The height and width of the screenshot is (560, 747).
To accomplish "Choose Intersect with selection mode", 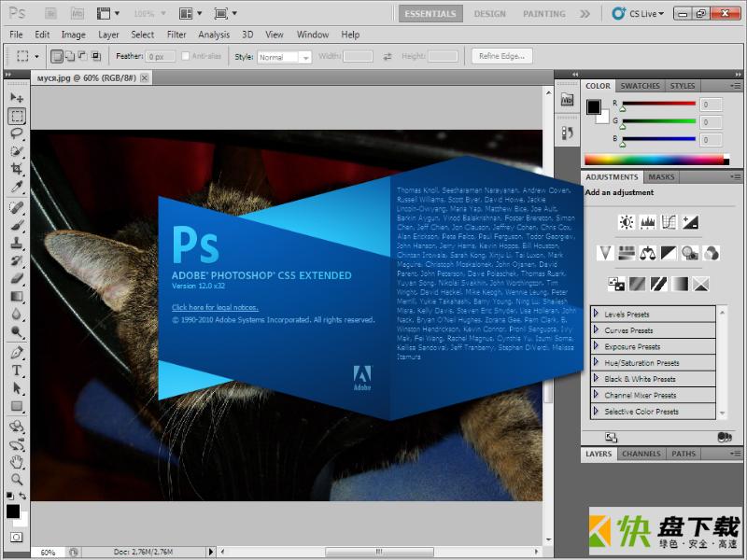I will [96, 56].
